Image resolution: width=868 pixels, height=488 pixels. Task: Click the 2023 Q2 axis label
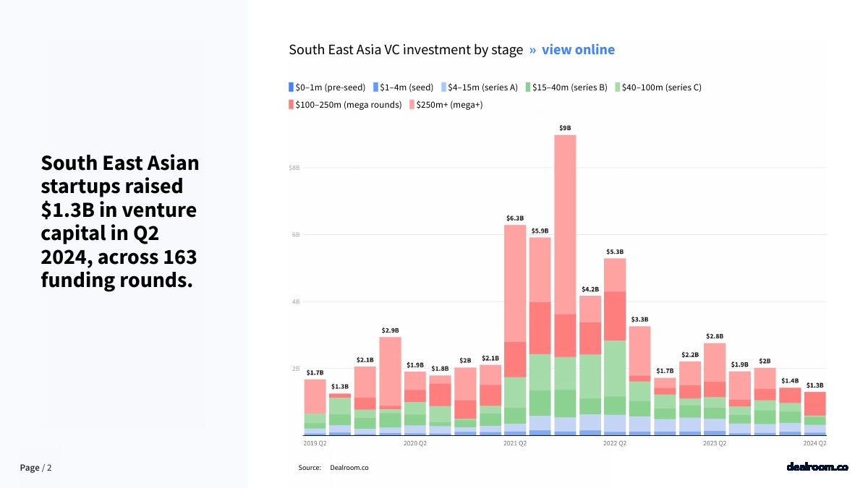(715, 442)
